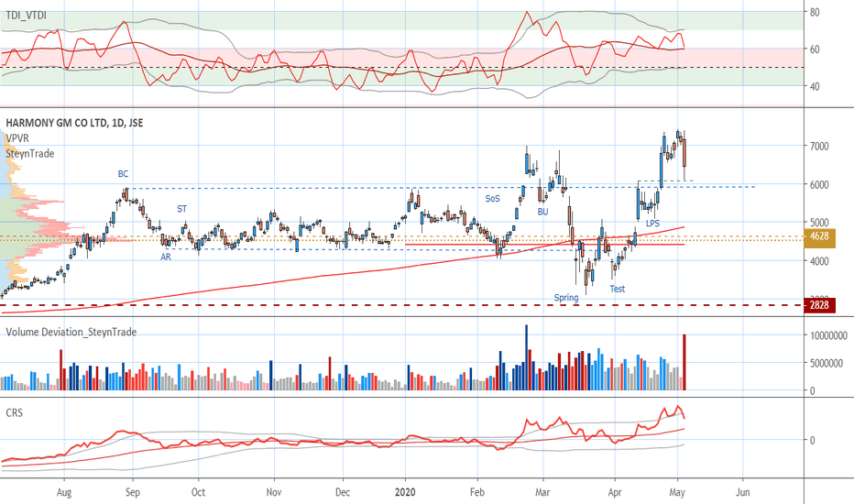Image resolution: width=854 pixels, height=504 pixels.
Task: Click the 0 value on CRS scale
Action: [x=813, y=440]
